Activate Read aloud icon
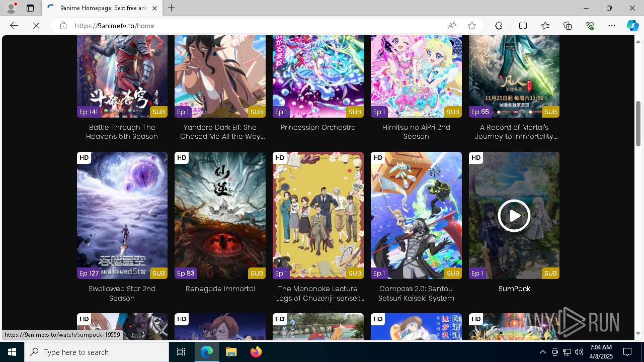 (x=452, y=26)
